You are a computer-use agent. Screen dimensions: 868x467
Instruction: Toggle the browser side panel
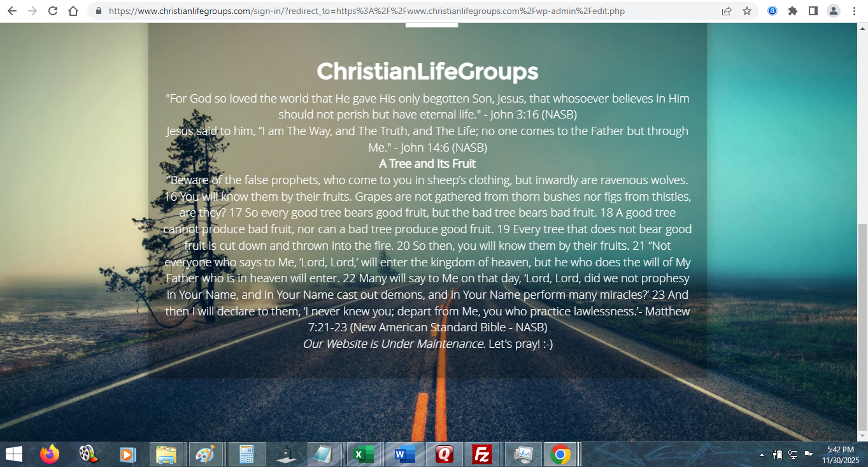pos(813,11)
